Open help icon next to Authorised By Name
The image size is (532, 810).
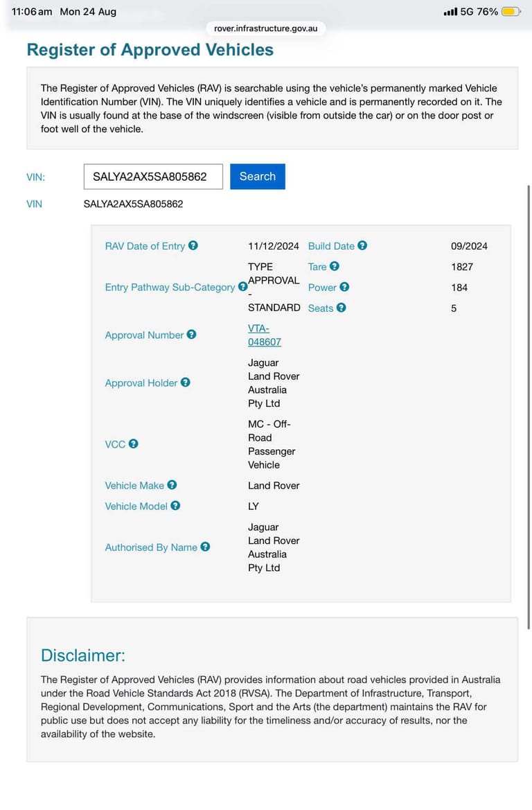[205, 547]
